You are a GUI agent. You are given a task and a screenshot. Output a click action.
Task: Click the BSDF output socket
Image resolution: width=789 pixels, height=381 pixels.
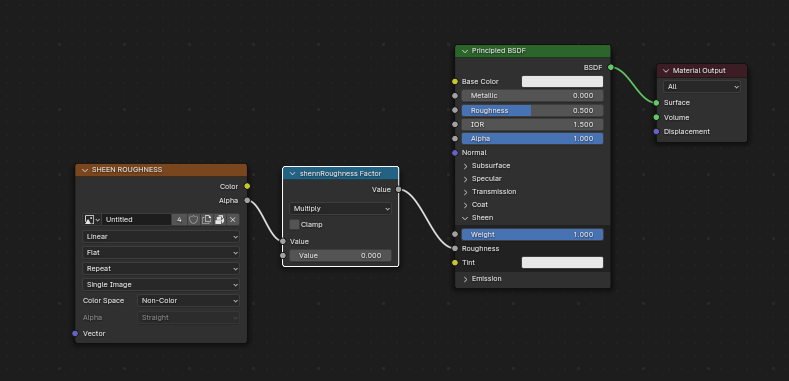click(610, 67)
